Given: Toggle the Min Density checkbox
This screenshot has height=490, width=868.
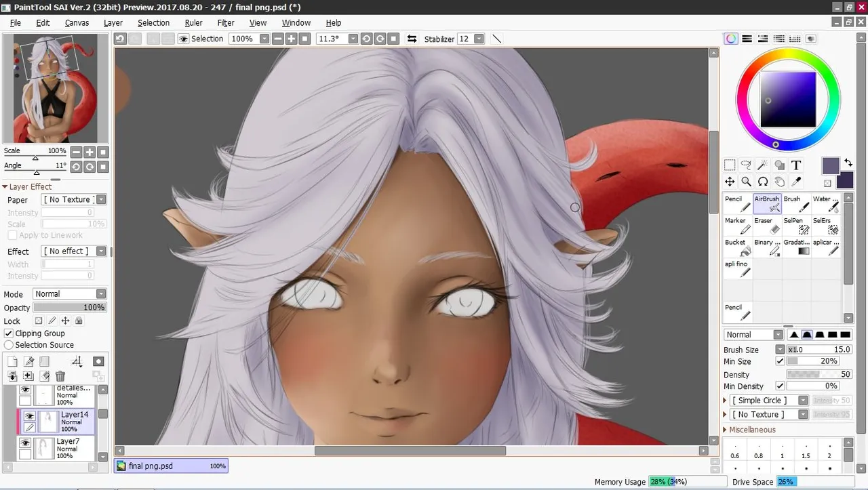Looking at the screenshot, I should tap(780, 386).
